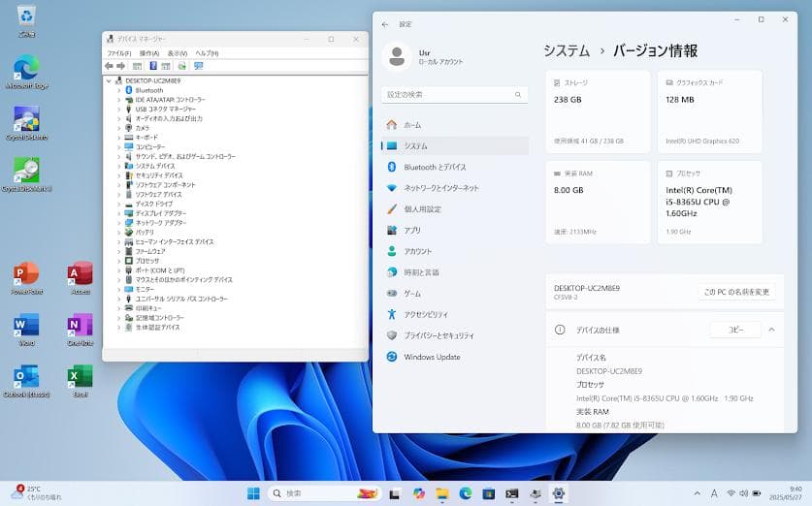
Task: Select the ディスク ドライブ tree item
Action: (153, 204)
